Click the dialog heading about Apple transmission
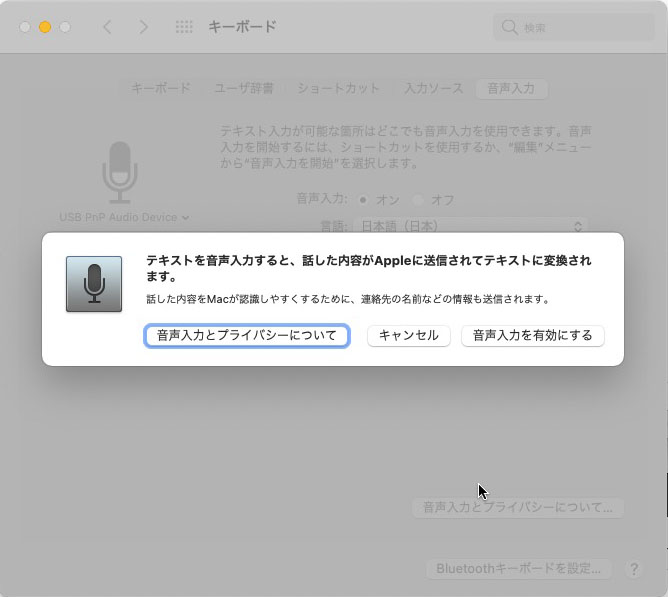This screenshot has height=597, width=668. click(x=369, y=268)
